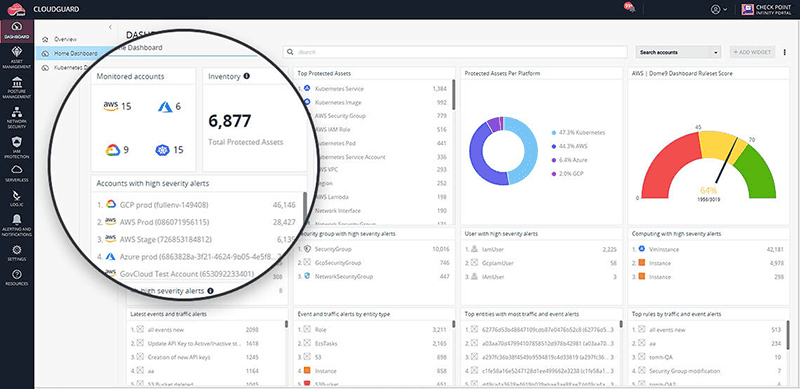800x389 pixels.
Task: Click the Top Protected Assets scrollbar
Action: 454,94
